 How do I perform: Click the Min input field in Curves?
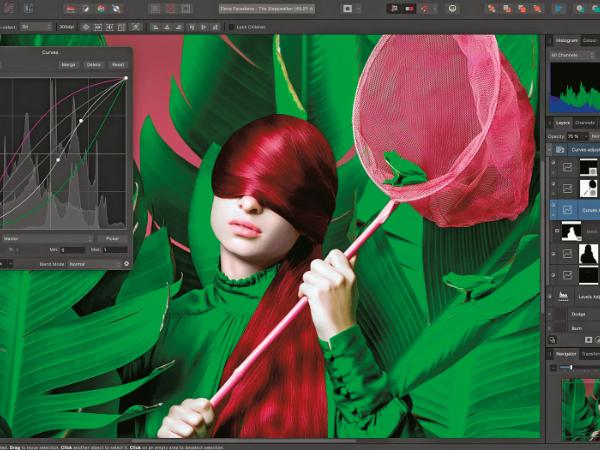click(x=72, y=250)
